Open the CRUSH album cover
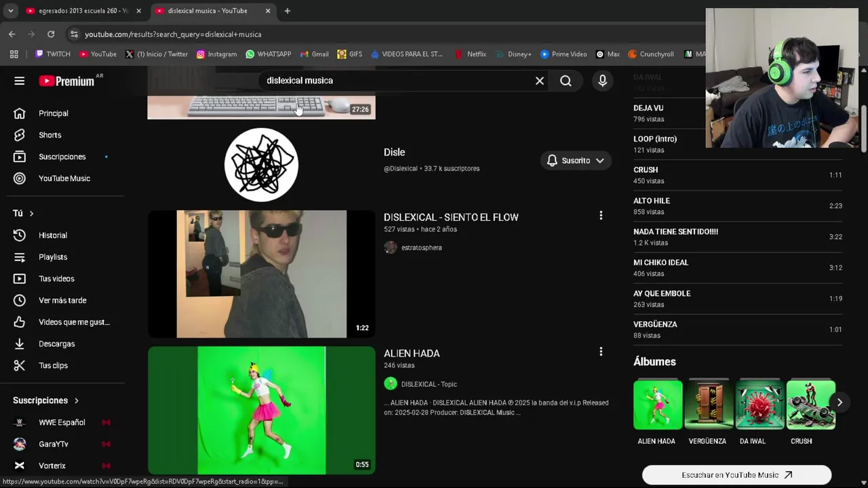 811,405
